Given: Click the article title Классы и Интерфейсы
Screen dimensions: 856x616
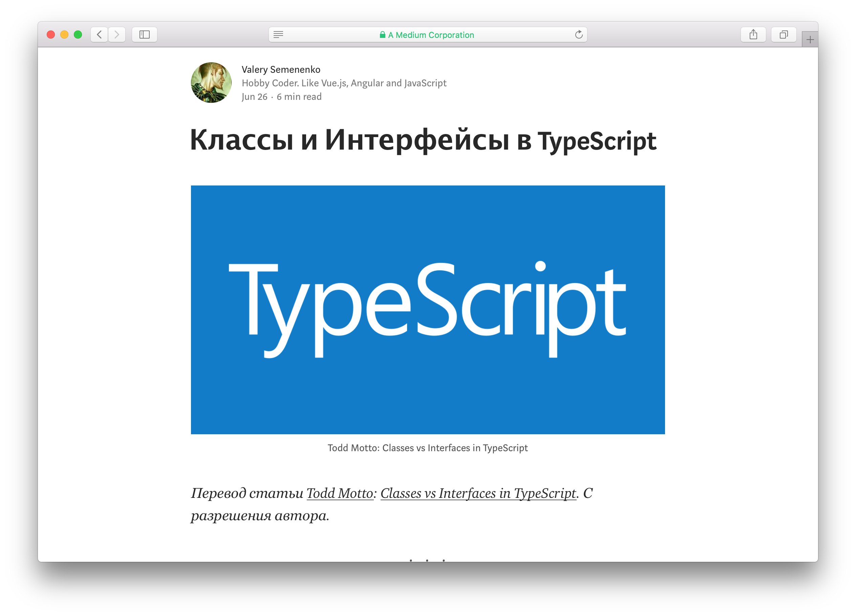Looking at the screenshot, I should pos(423,140).
